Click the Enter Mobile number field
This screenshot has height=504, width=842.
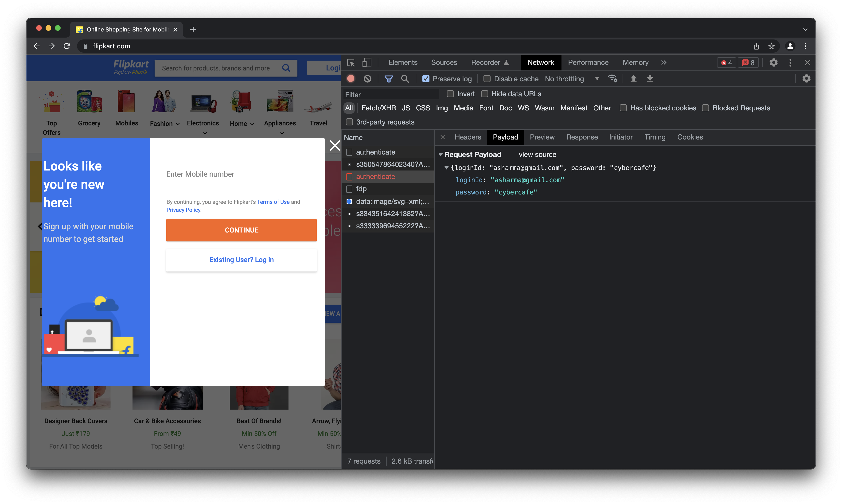pyautogui.click(x=242, y=174)
